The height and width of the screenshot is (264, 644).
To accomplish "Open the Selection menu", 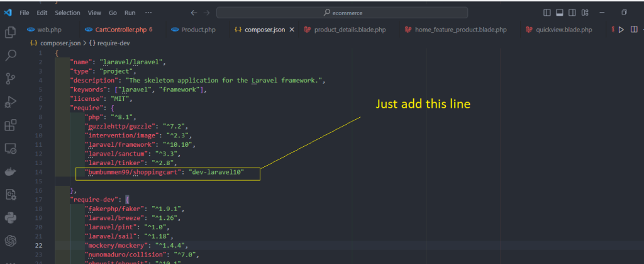I will click(x=67, y=13).
